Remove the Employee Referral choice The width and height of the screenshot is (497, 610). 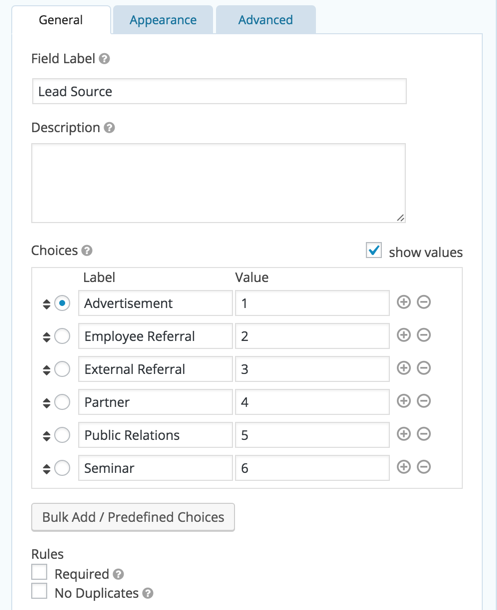[x=424, y=335]
